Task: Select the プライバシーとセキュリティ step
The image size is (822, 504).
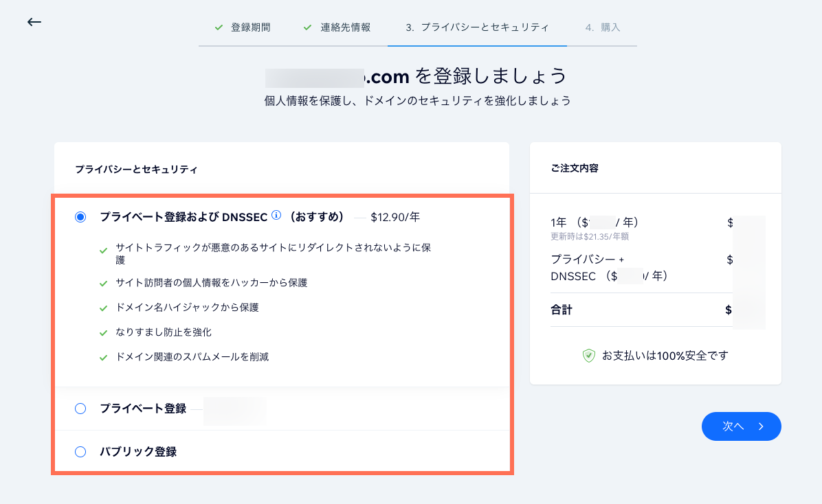Action: (477, 27)
